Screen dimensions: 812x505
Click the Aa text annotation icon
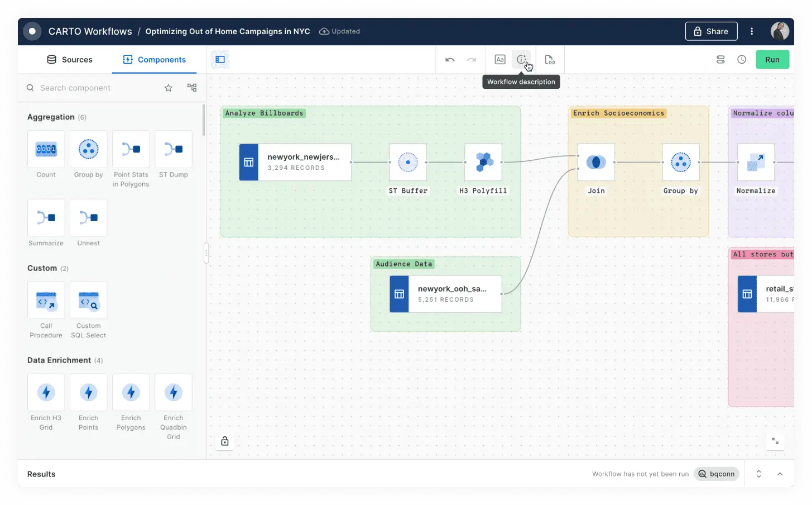tap(499, 59)
